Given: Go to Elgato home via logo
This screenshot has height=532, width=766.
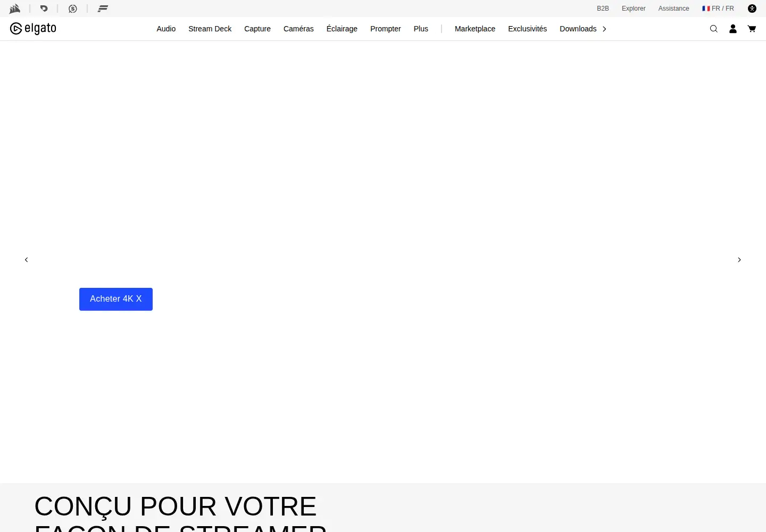Looking at the screenshot, I should (x=33, y=29).
